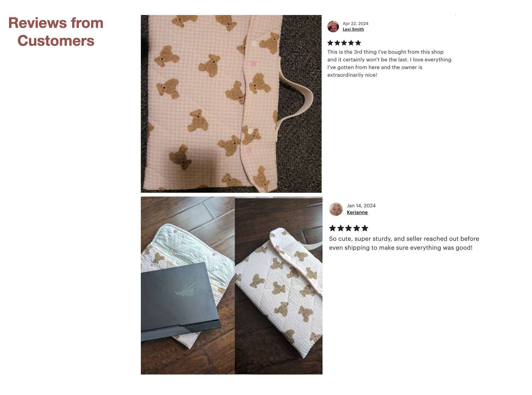Viewport: 532px width, 395px height.
Task: Click the five-star rating on Kerianne's review
Action: coord(349,228)
